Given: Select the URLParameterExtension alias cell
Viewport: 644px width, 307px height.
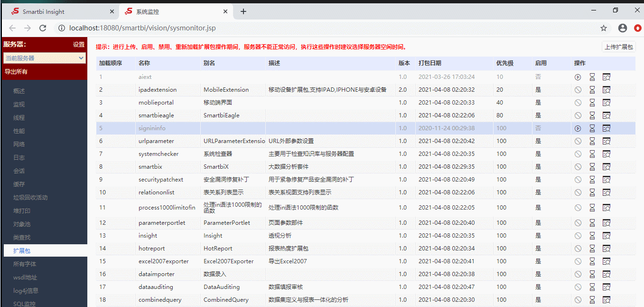Looking at the screenshot, I should point(233,141).
